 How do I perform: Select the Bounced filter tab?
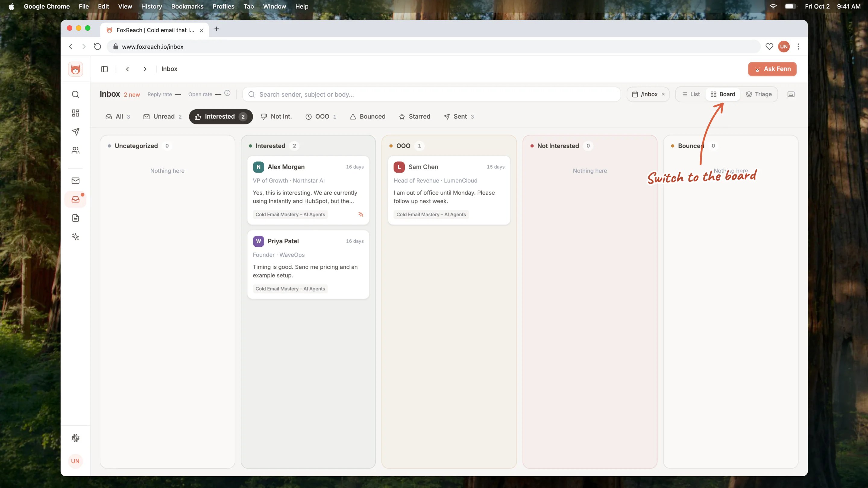[x=368, y=117]
